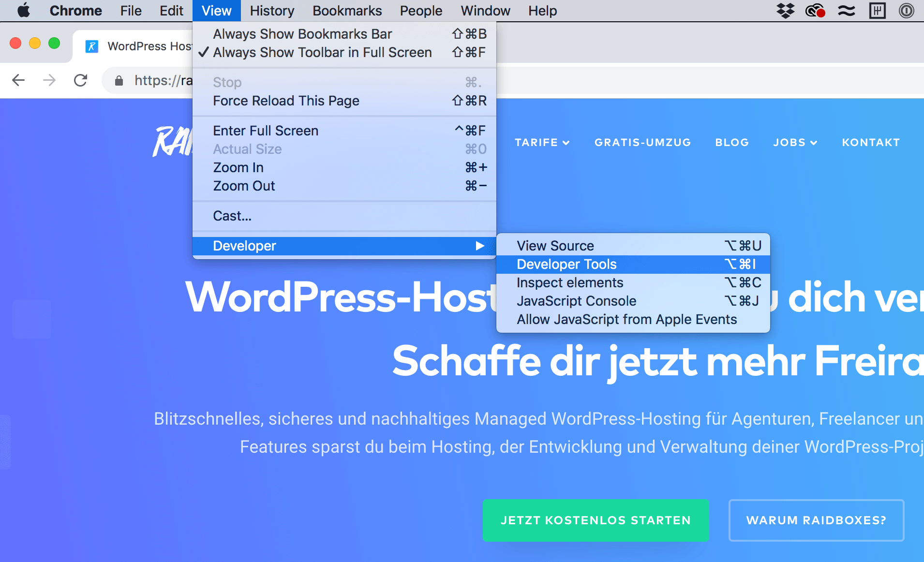
Task: Expand the TARIFE dropdown
Action: click(x=542, y=142)
